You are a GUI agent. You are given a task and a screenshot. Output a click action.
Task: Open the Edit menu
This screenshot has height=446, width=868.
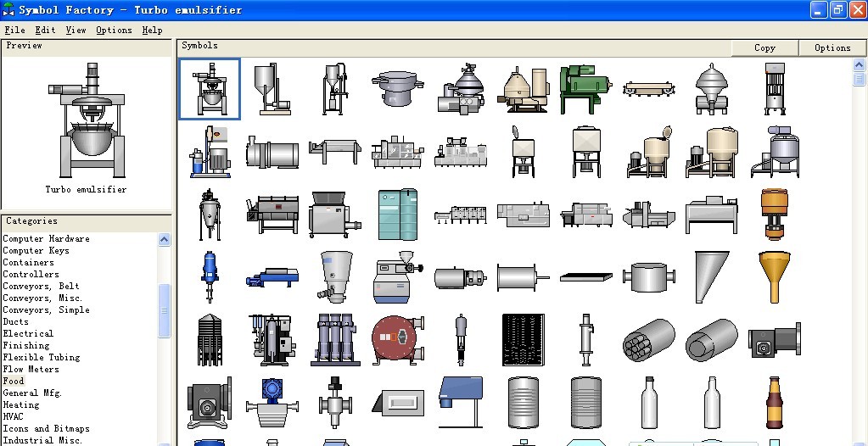(45, 30)
